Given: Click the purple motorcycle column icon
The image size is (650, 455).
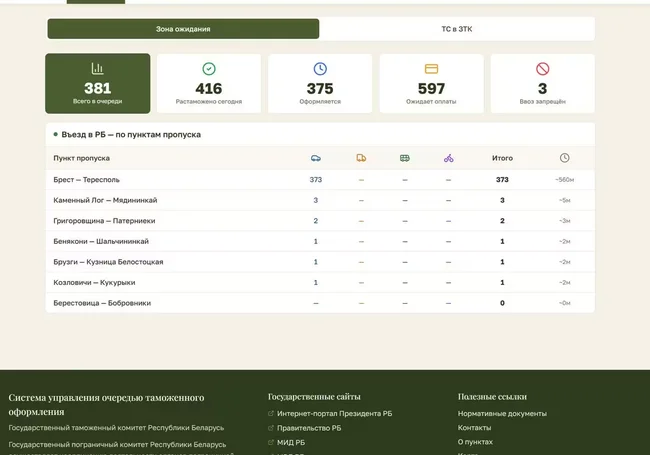Looking at the screenshot, I should click(x=449, y=158).
